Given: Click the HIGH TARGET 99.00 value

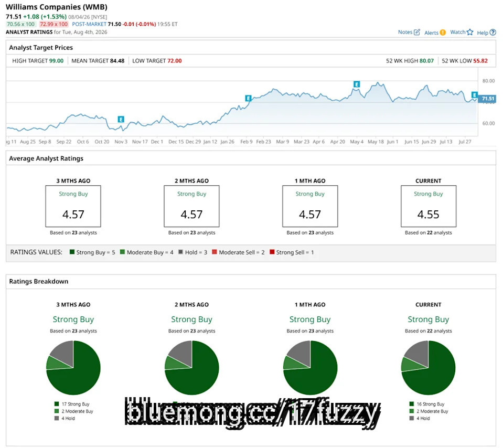Looking at the screenshot, I should [56, 61].
